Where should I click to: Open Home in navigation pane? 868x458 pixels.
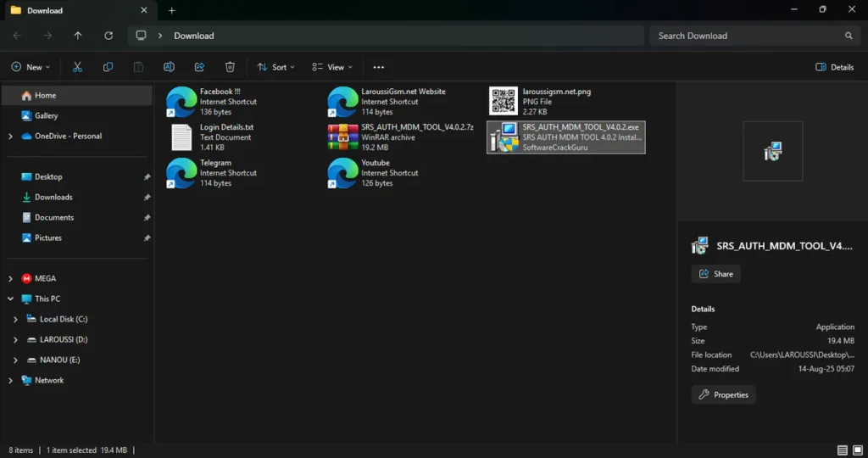pos(77,95)
